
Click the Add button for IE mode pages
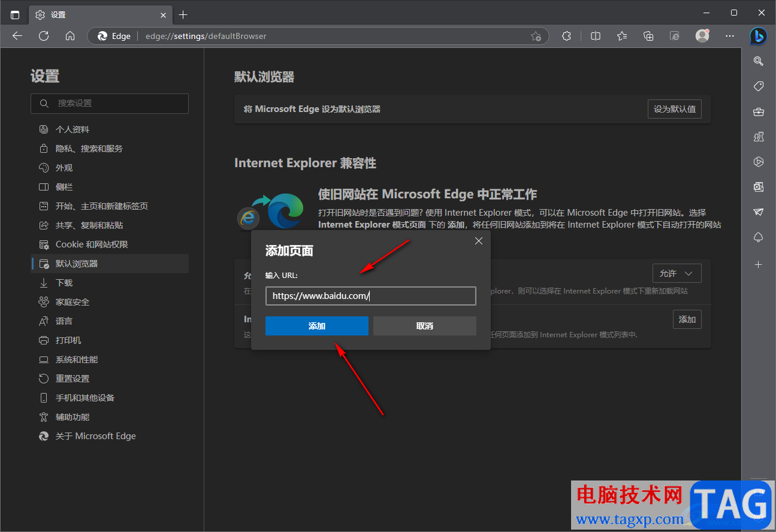[x=687, y=319]
